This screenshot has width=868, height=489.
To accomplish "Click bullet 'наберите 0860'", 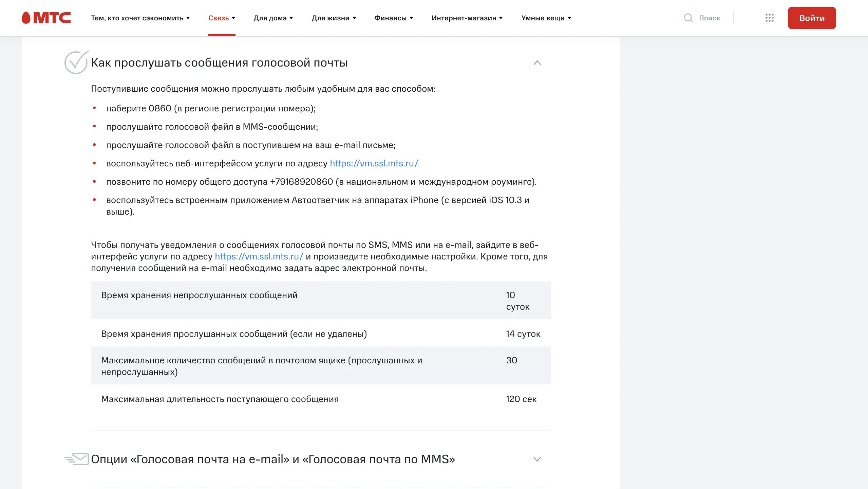I will click(x=211, y=108).
